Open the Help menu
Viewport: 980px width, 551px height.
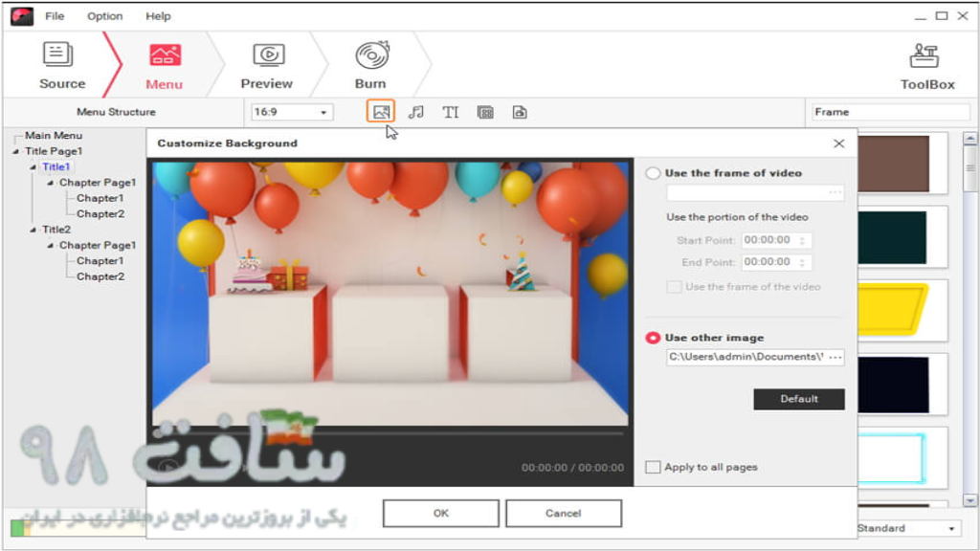158,16
